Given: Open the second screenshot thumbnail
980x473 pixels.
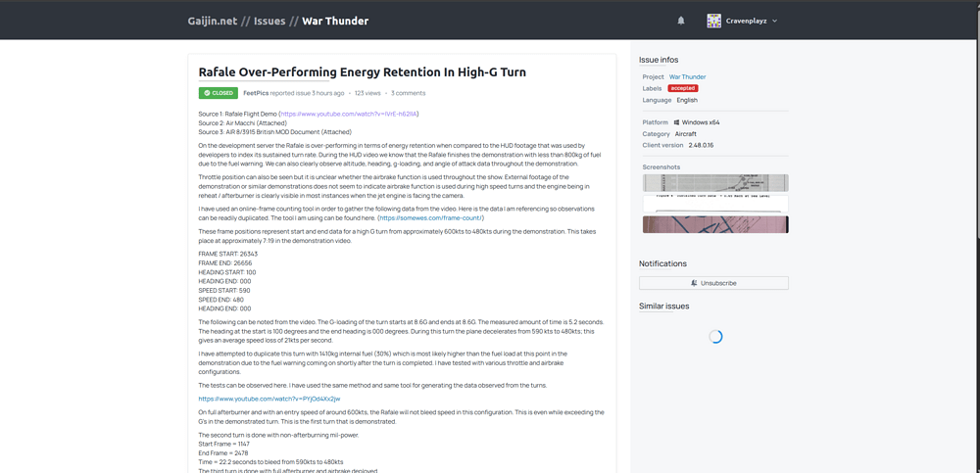Looking at the screenshot, I should point(715,204).
